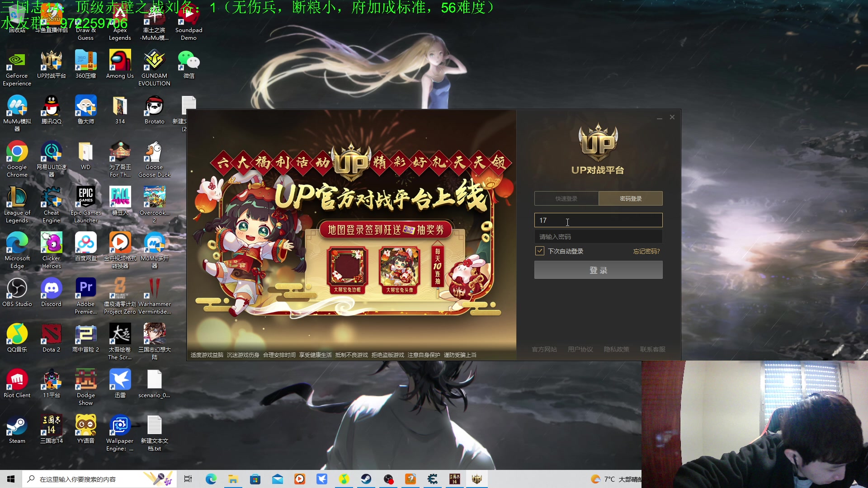Switch to the 密码登录 tab
The image size is (868, 488).
point(631,198)
